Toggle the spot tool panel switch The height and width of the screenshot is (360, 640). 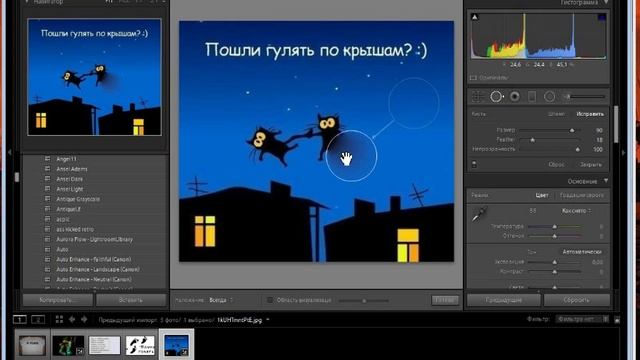(x=474, y=164)
